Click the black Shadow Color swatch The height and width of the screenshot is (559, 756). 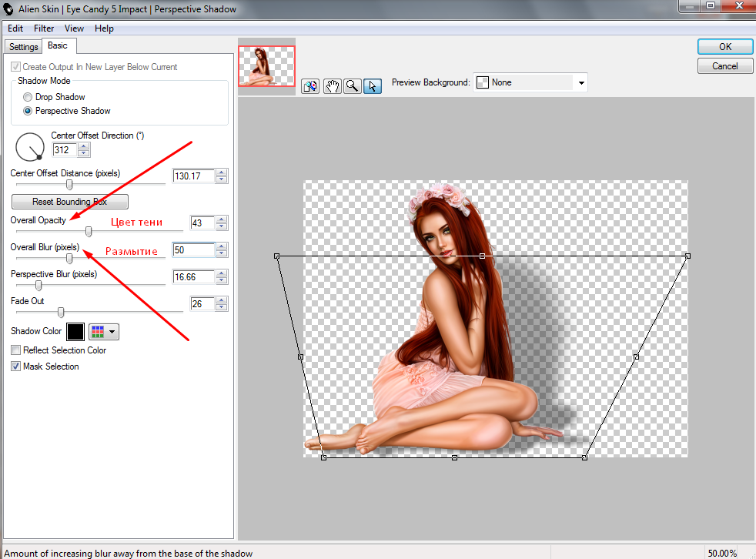(75, 332)
